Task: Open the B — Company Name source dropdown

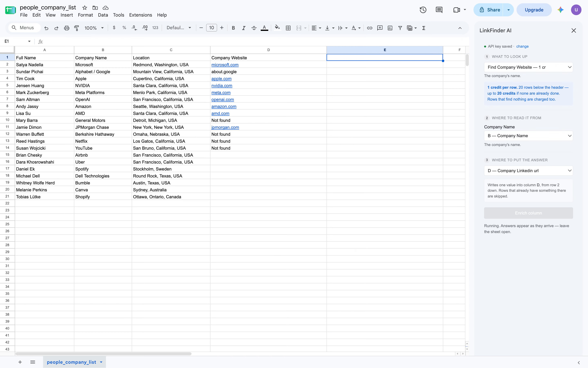Action: [x=528, y=136]
